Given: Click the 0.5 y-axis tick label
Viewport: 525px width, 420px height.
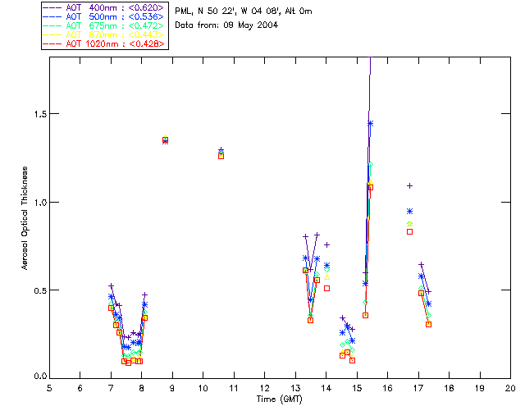Looking at the screenshot, I should click(40, 290).
